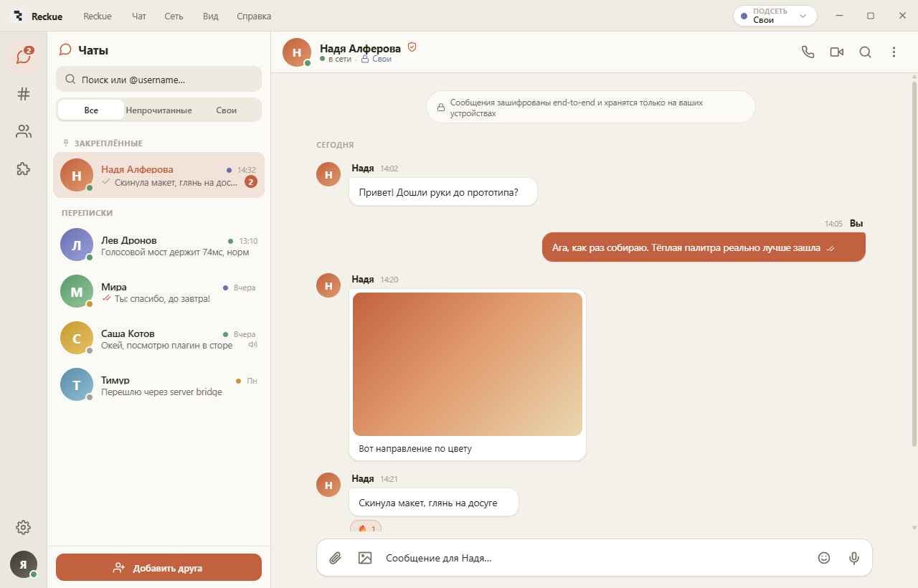
Task: Click the Надя Алферова name in chat header
Action: pyautogui.click(x=360, y=48)
